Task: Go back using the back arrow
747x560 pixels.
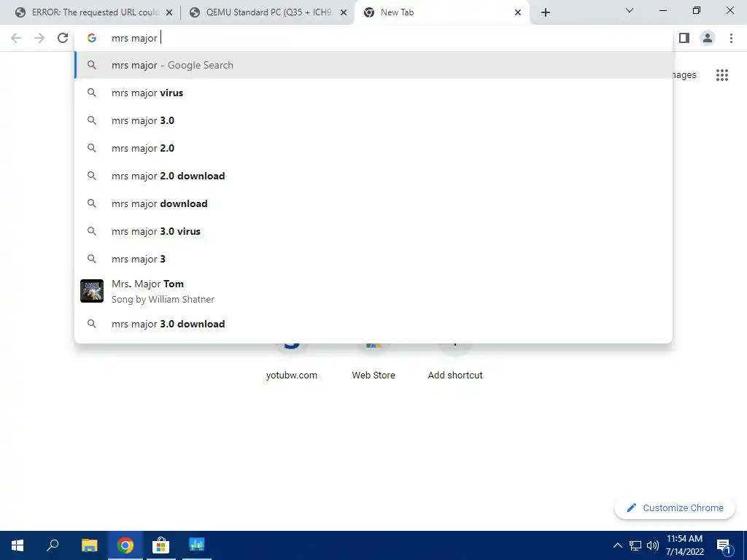Action: [x=16, y=38]
